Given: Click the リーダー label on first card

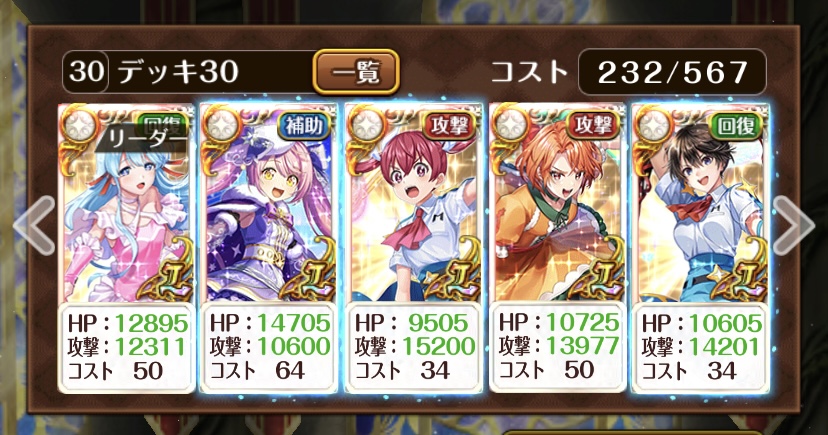Looking at the screenshot, I should tap(142, 139).
